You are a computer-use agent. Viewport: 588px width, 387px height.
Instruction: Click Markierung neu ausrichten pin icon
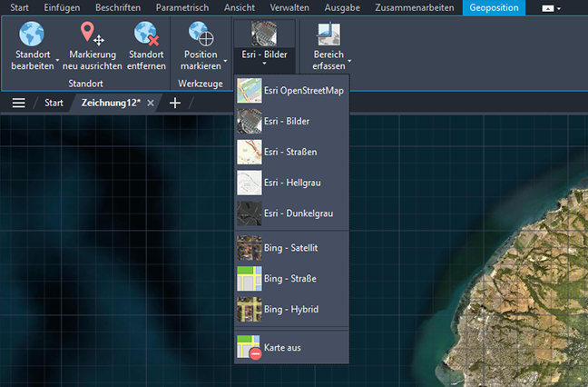93,34
